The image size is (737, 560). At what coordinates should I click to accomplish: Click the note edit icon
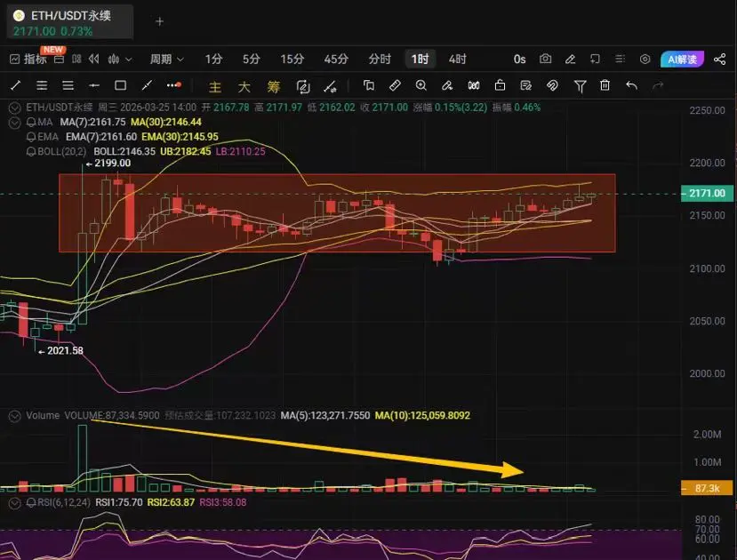526,85
